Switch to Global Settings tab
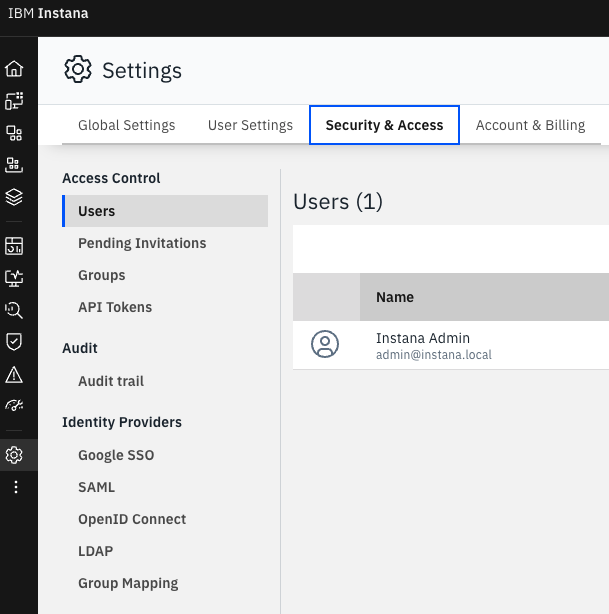This screenshot has width=609, height=614. click(126, 125)
